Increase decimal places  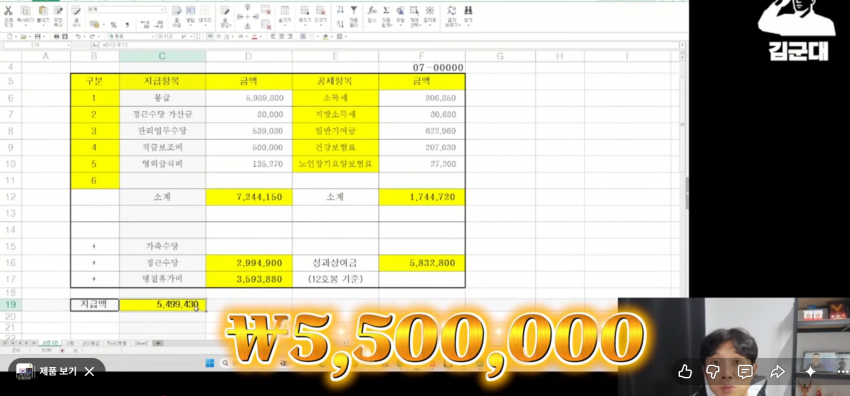(145, 24)
